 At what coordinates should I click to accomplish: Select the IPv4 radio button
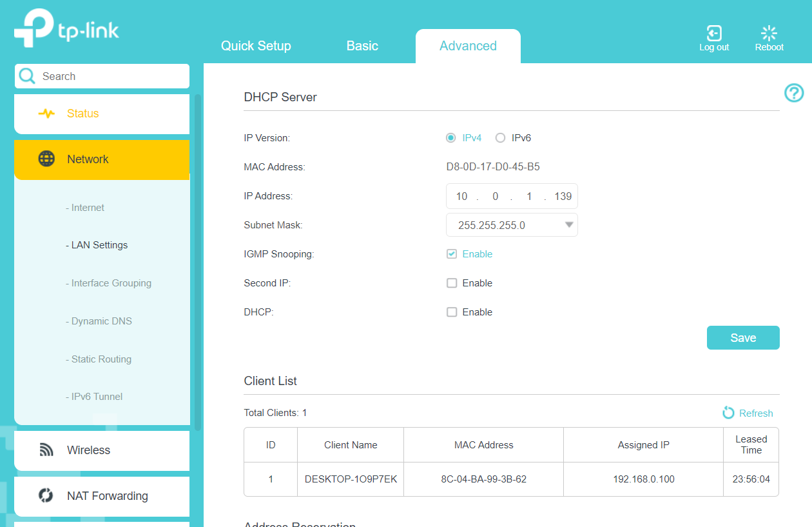click(451, 138)
